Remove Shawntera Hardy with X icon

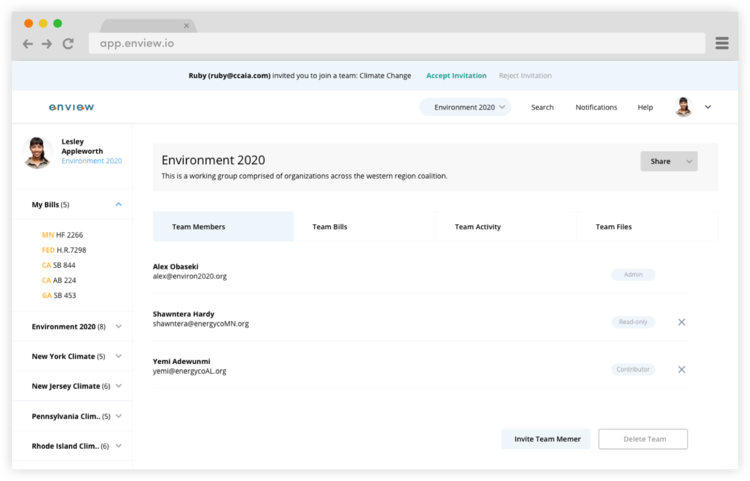(x=681, y=322)
